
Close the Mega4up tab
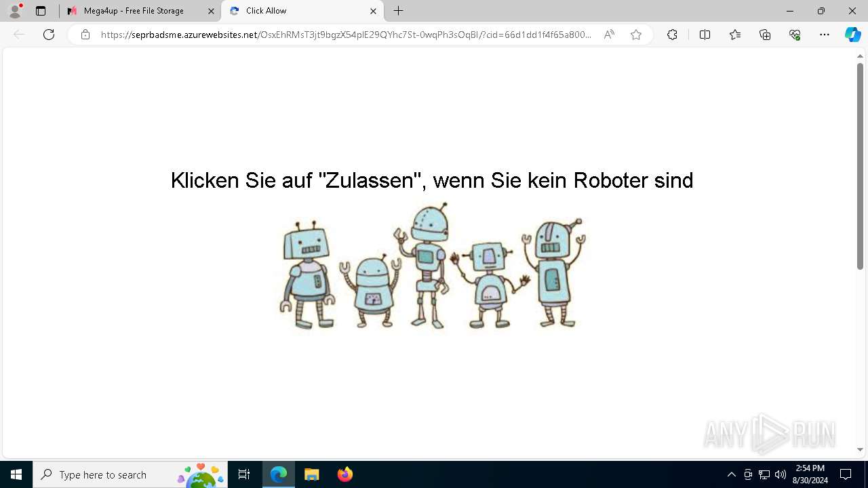pyautogui.click(x=211, y=11)
